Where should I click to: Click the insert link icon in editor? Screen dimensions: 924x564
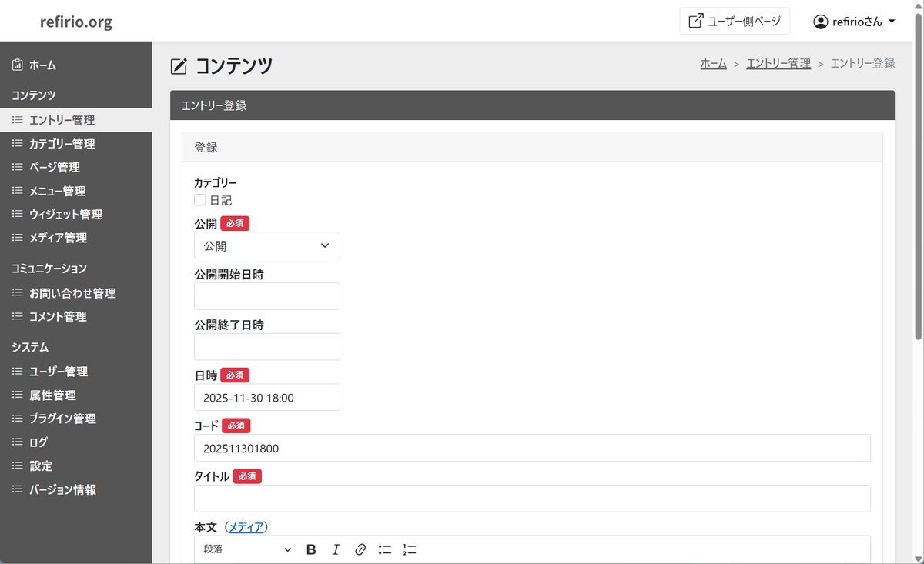(360, 549)
